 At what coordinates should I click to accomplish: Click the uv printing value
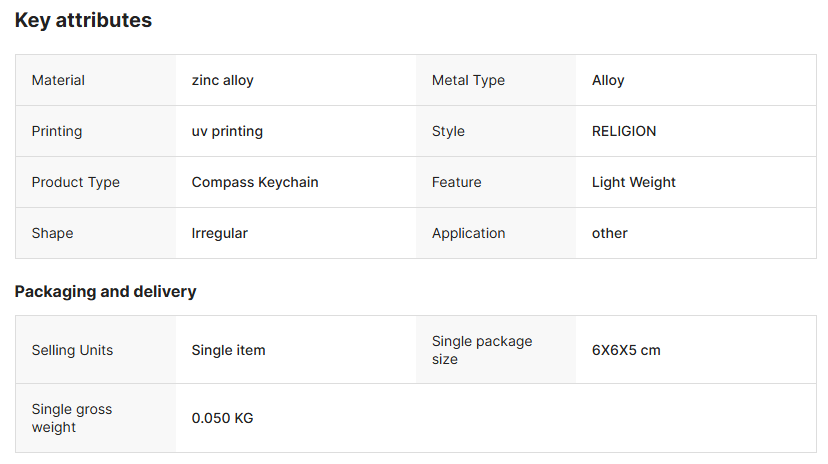click(227, 131)
